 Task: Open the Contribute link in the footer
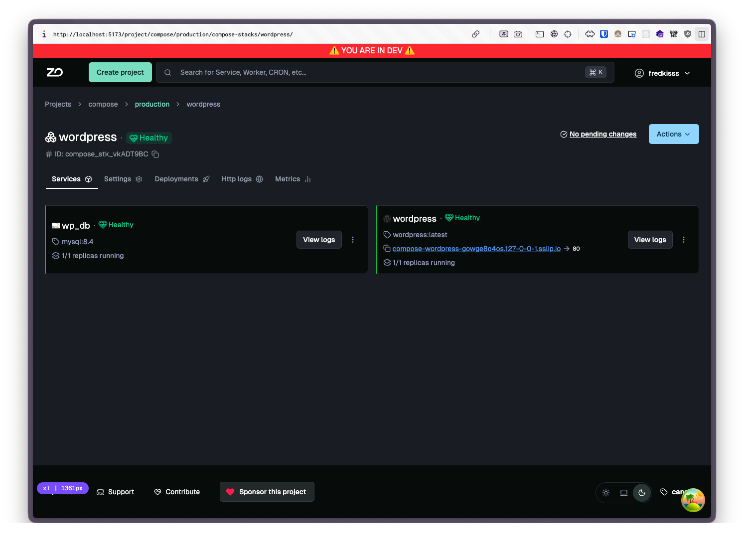182,492
